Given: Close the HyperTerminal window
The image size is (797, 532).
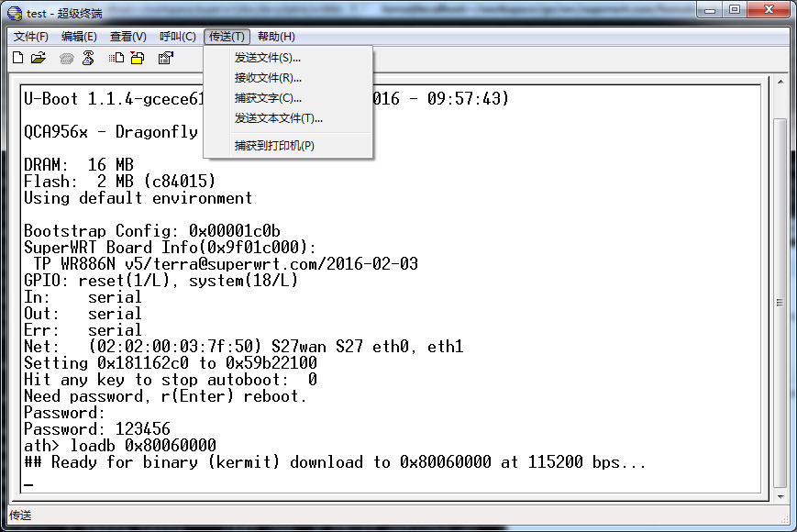Looking at the screenshot, I should [768, 10].
